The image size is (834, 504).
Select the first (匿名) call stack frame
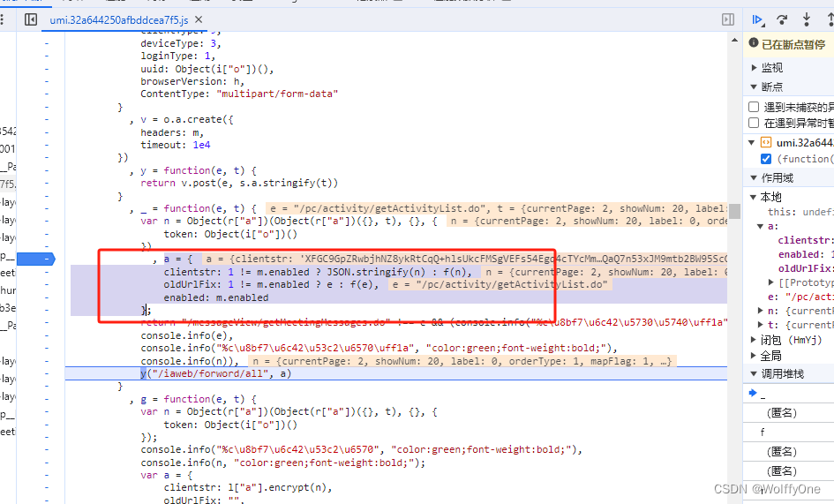tap(789, 413)
